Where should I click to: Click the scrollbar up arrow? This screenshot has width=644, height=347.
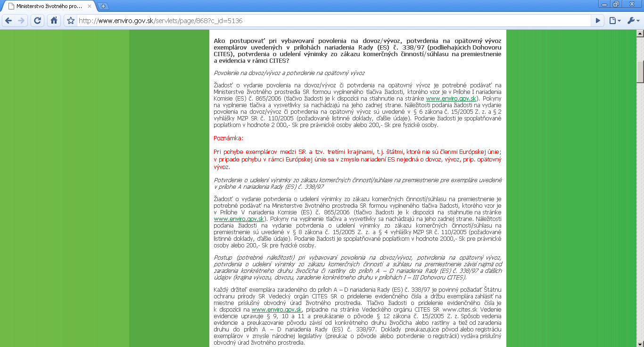(x=640, y=34)
